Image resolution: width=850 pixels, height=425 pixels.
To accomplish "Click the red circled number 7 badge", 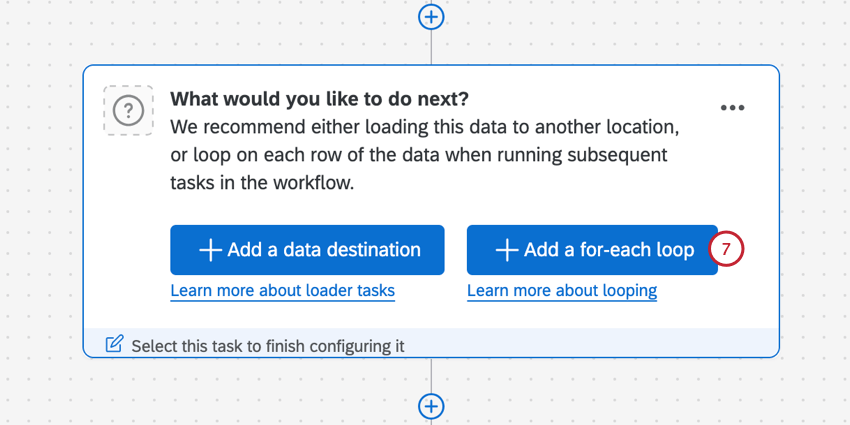I will point(727,250).
